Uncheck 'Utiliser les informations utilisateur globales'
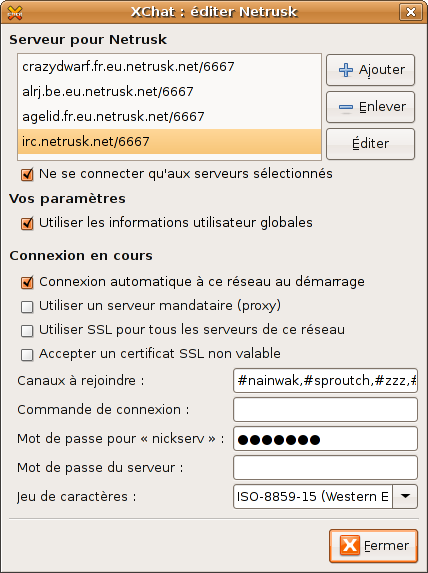 pyautogui.click(x=27, y=223)
